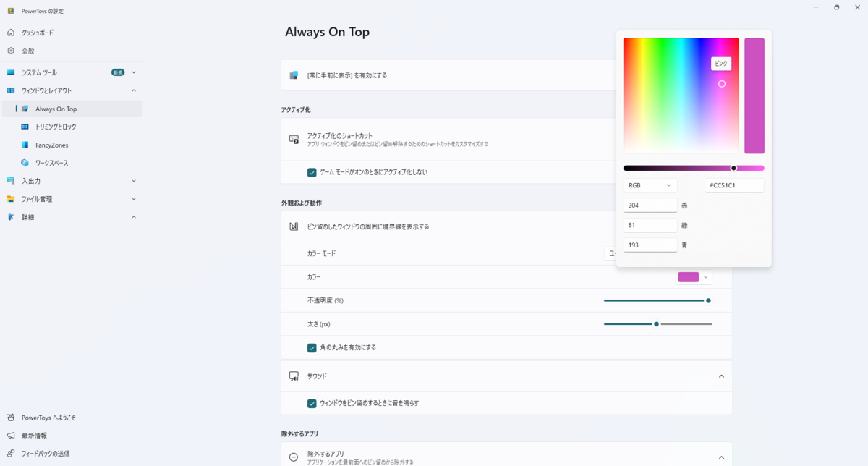Click the サウンド speaker icon
Screen dimensions: 868x466
(x=294, y=376)
